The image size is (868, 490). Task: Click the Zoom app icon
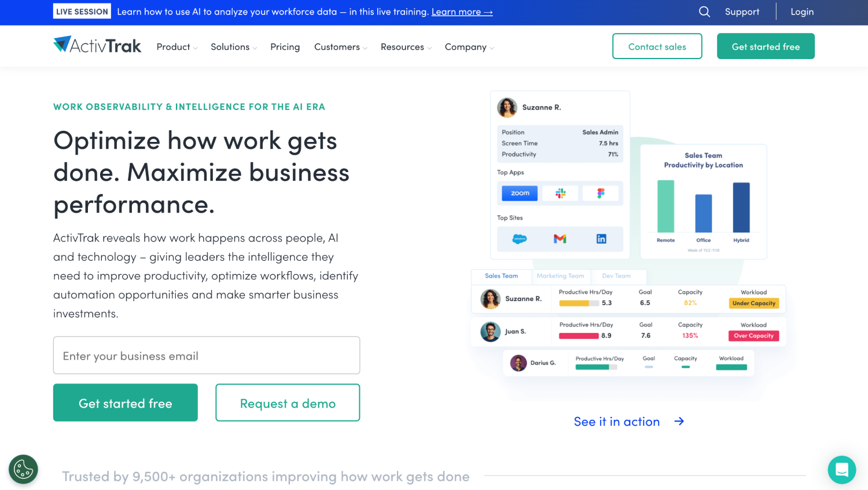click(520, 193)
